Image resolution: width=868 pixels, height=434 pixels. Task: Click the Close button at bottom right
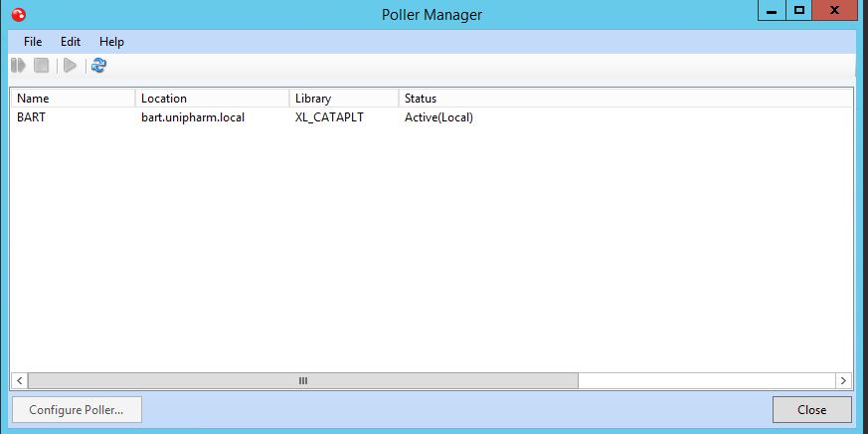(812, 409)
